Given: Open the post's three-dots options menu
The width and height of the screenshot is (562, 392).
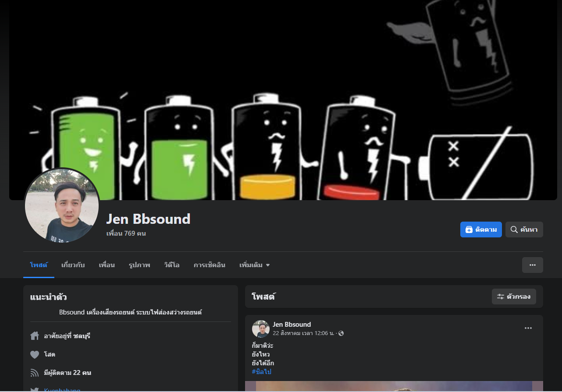Looking at the screenshot, I should (x=528, y=328).
